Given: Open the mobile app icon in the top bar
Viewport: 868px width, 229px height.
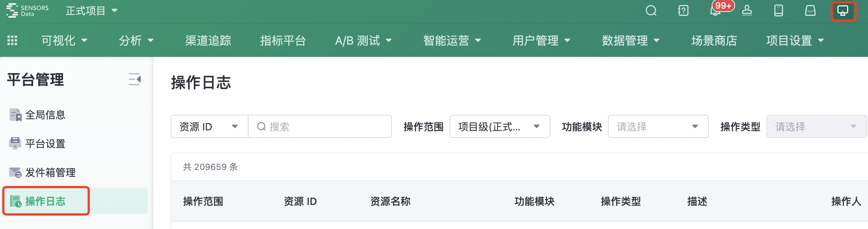Looking at the screenshot, I should click(778, 10).
